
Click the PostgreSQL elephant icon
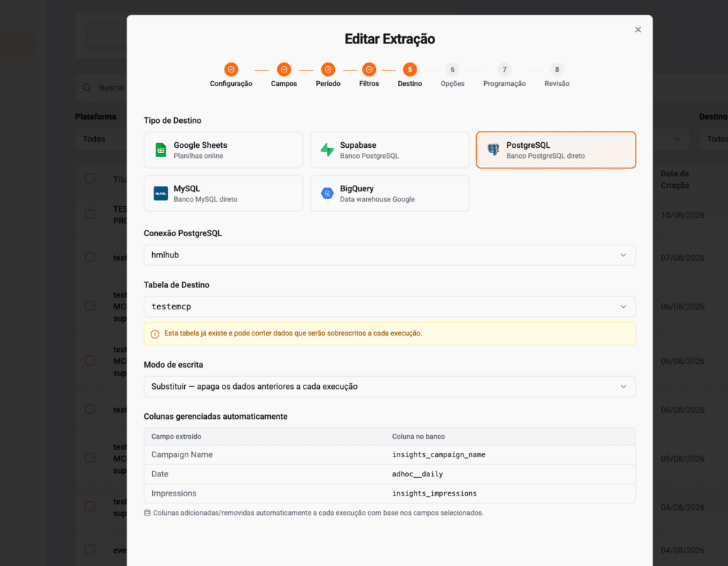[x=493, y=149]
